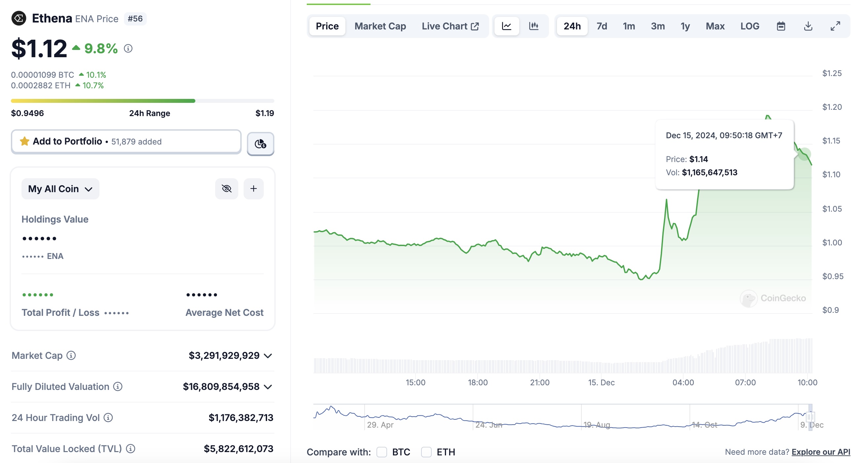868x463 pixels.
Task: Open the calendar date range picker
Action: coord(781,26)
